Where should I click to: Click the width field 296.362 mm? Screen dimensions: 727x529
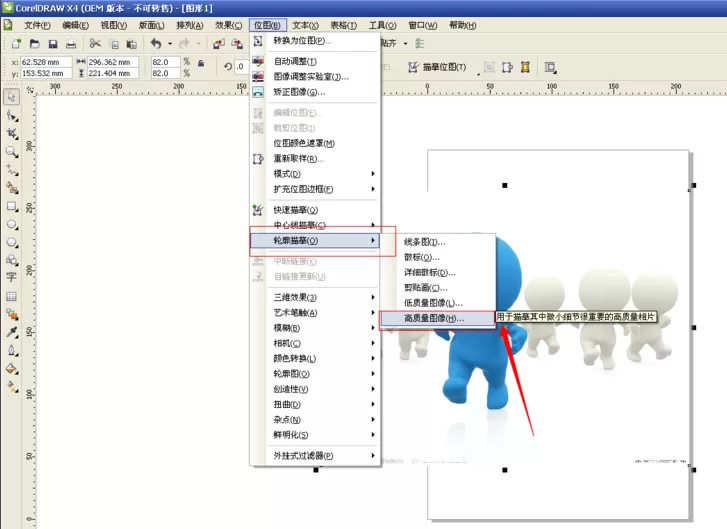click(113, 62)
